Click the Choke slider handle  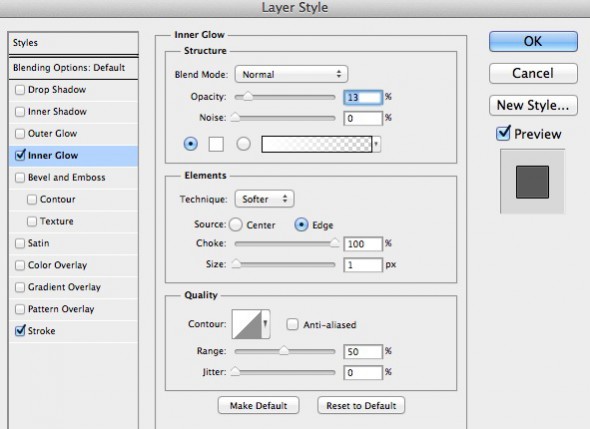point(335,243)
